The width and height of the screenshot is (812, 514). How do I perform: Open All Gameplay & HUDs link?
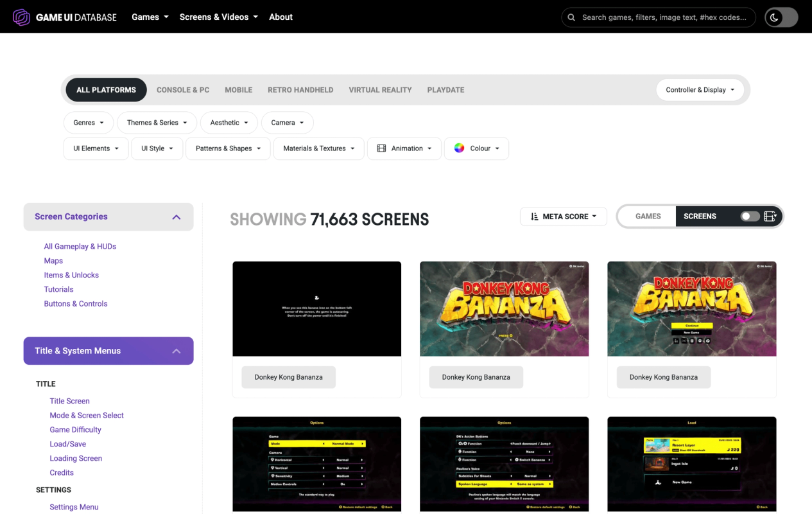click(x=80, y=247)
